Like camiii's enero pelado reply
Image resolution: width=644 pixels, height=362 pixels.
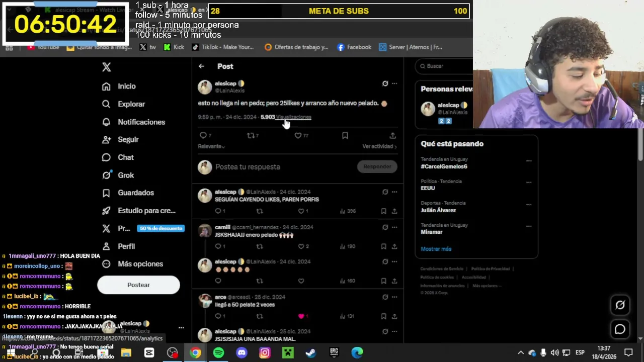pos(301,246)
